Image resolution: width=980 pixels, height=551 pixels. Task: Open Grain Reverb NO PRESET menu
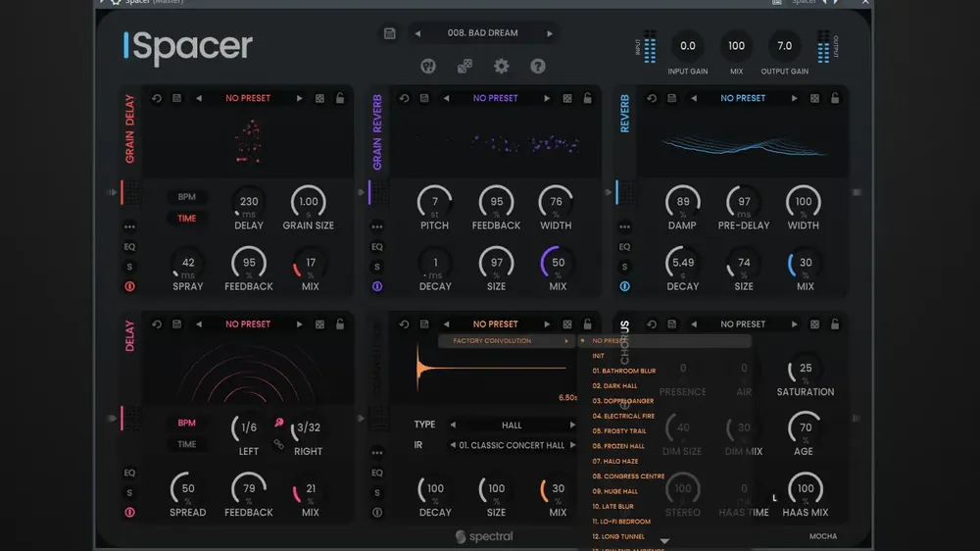tap(496, 98)
